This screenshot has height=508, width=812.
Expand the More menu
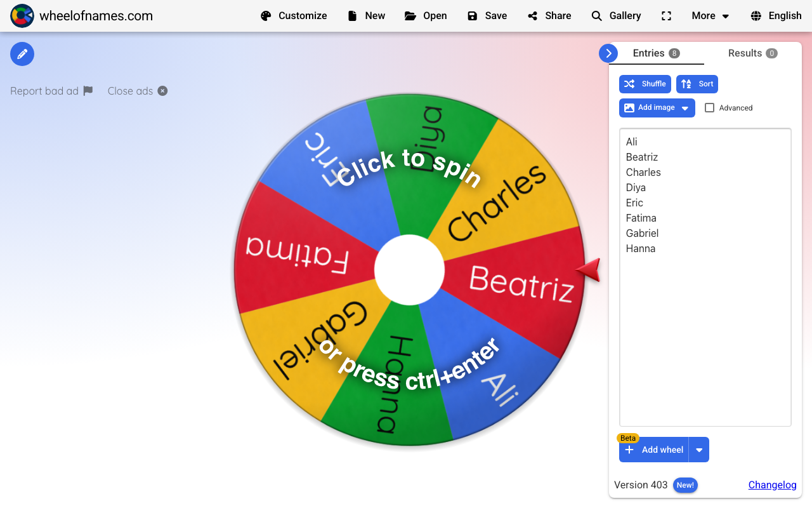click(x=709, y=15)
